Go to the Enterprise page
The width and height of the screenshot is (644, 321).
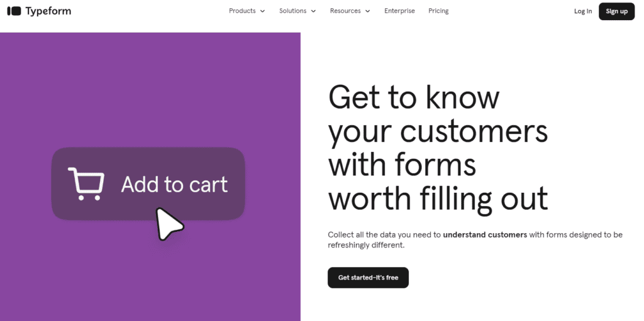(x=399, y=11)
